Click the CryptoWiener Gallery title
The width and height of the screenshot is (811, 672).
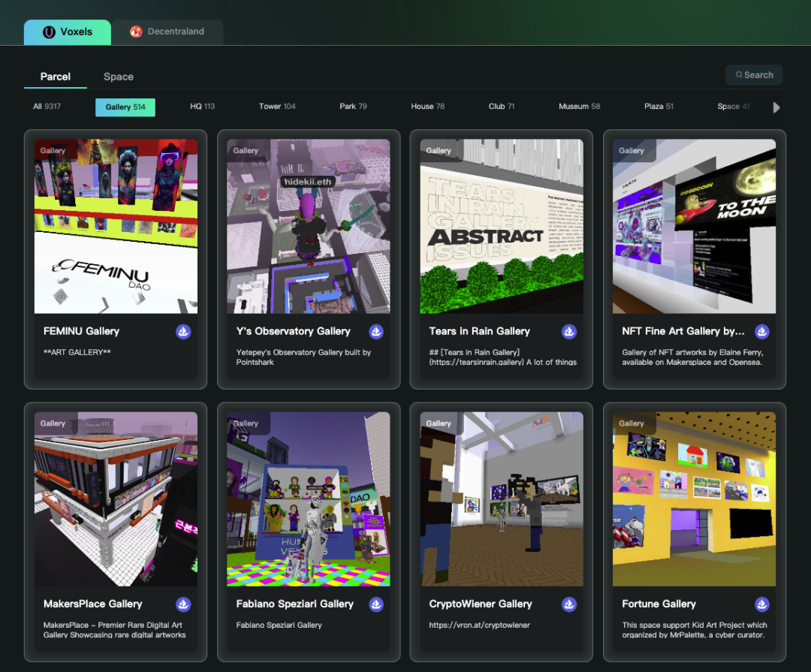click(481, 604)
